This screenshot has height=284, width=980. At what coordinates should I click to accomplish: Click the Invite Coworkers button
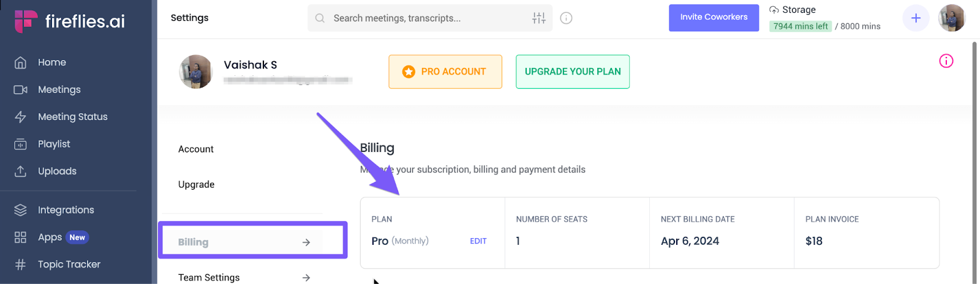coord(714,17)
